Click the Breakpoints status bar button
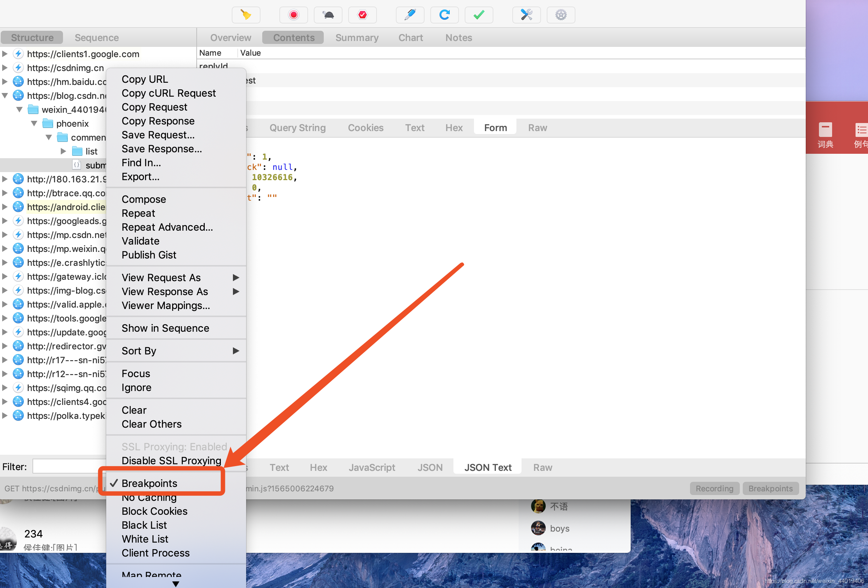Viewport: 868px width, 588px height. (x=770, y=488)
